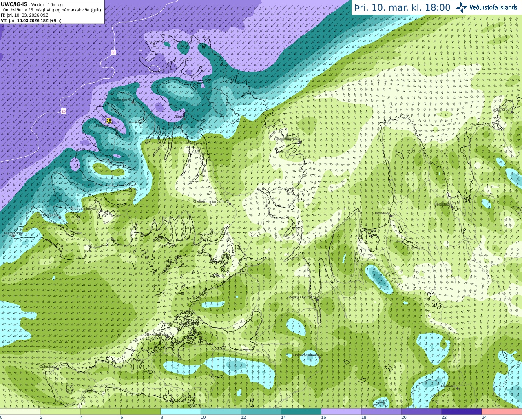This screenshot has width=522, height=420.
Task: Click the Stykkishólmur station label
Action: (155, 334)
